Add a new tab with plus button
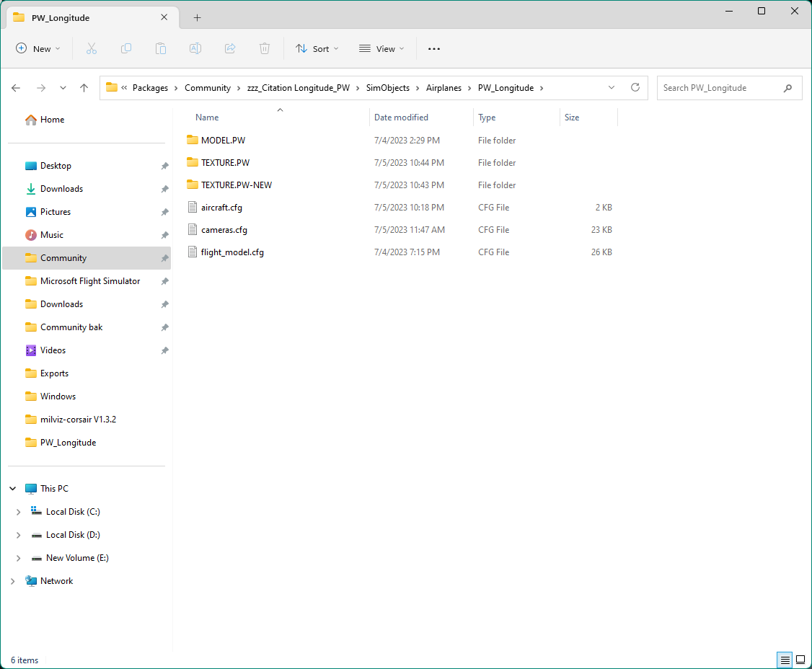Viewport: 812px width, 669px height. pos(197,17)
